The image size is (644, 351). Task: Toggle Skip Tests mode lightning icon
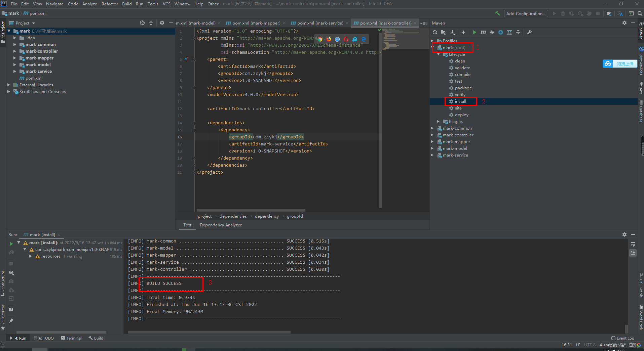pos(501,32)
